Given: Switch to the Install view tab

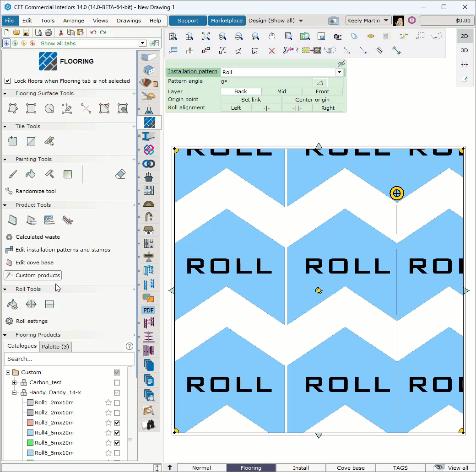Looking at the screenshot, I should [x=301, y=468].
